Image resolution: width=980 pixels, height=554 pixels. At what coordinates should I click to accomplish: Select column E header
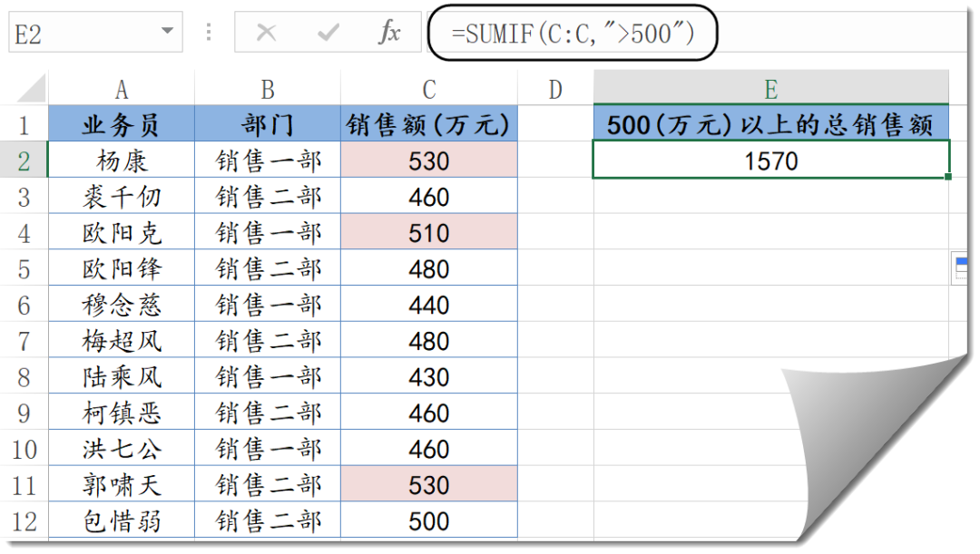pos(770,88)
